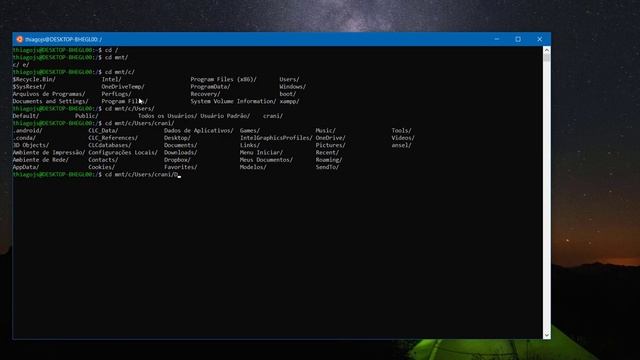
Task: Click the "Favorites/" directory entry
Action: tap(180, 167)
